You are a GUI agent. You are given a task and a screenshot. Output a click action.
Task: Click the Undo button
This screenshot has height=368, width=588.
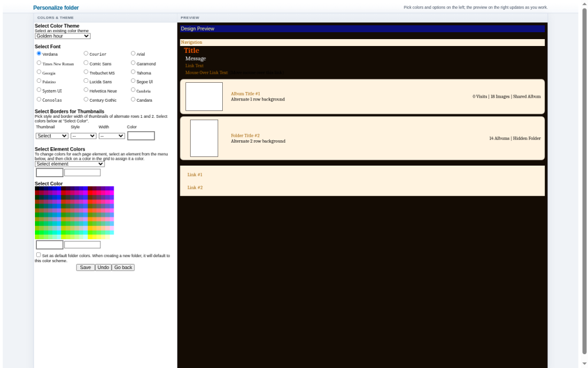click(x=103, y=267)
